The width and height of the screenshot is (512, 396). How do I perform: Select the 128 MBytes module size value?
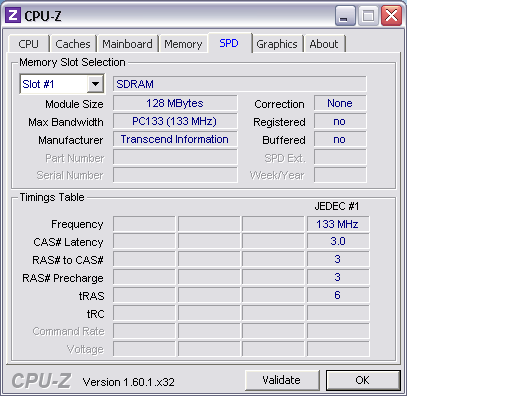click(175, 103)
